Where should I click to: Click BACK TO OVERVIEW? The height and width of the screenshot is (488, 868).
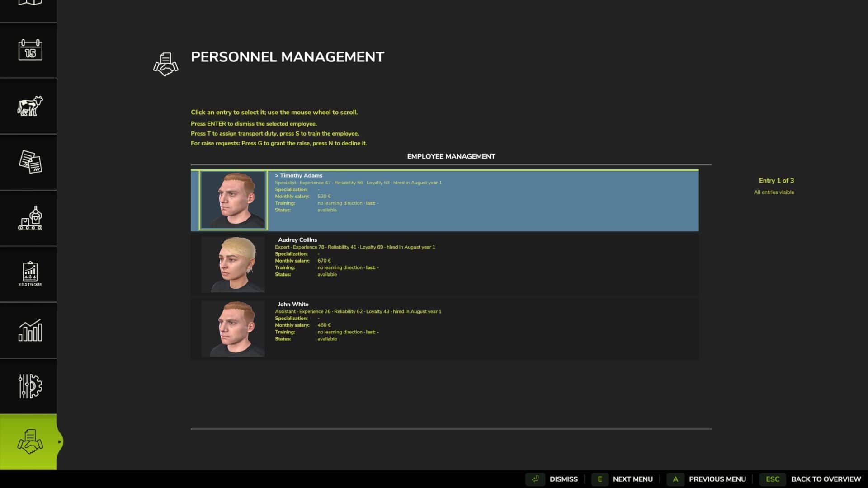tap(826, 479)
